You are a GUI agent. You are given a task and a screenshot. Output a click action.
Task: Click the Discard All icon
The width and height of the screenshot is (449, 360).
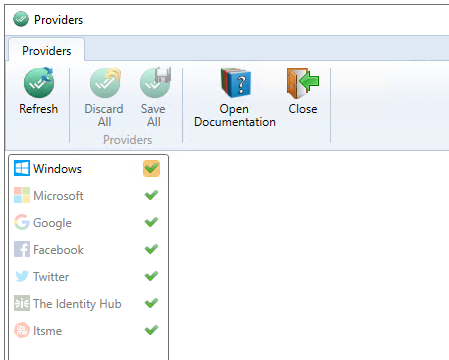point(105,82)
